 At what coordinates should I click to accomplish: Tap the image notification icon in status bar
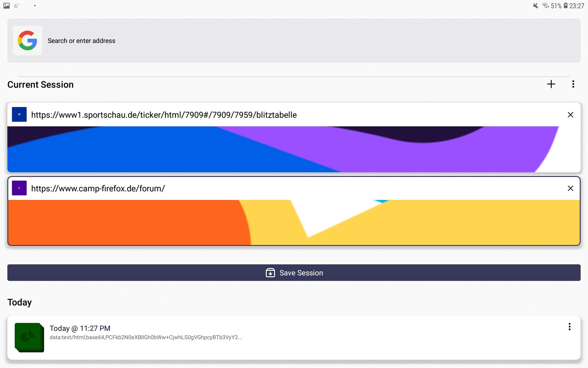6,6
